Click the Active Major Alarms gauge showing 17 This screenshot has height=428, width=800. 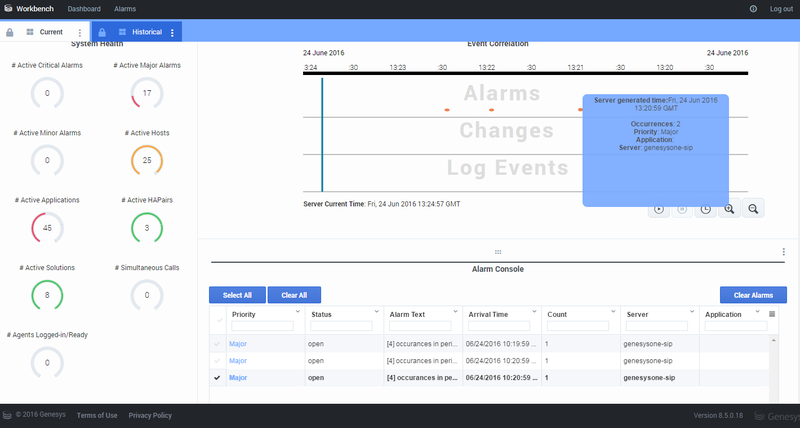click(147, 93)
